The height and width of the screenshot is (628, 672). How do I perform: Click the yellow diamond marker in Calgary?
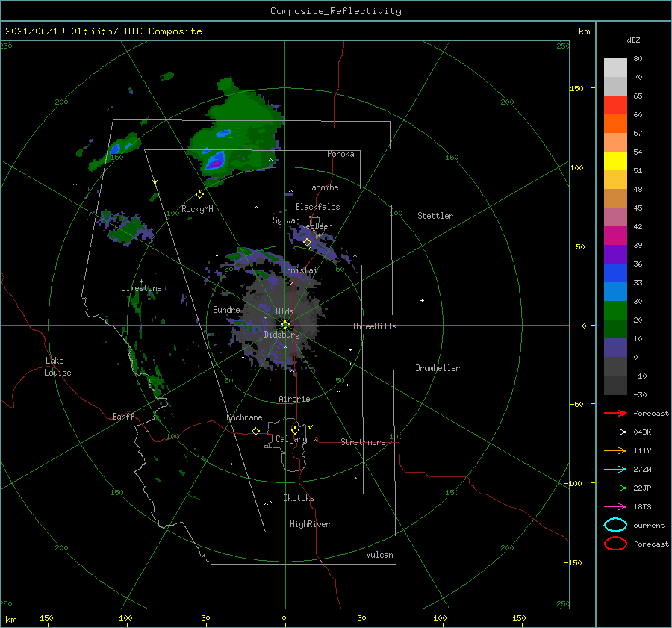click(295, 430)
